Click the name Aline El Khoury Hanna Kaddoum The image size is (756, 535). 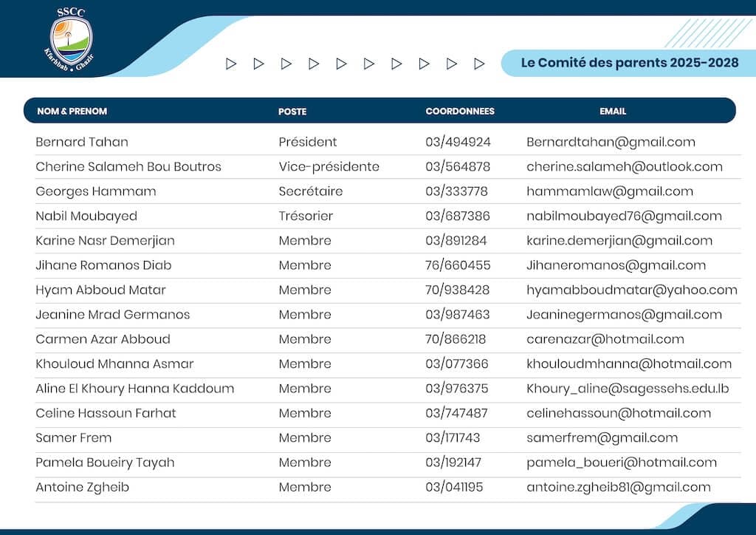[x=135, y=388]
